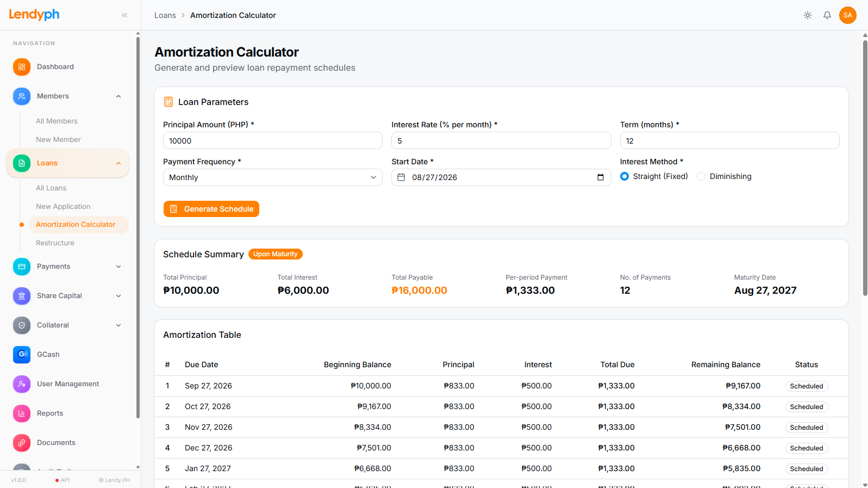Click the Scheduled status for Jan 27, 2027
The width and height of the screenshot is (868, 488).
tap(807, 469)
